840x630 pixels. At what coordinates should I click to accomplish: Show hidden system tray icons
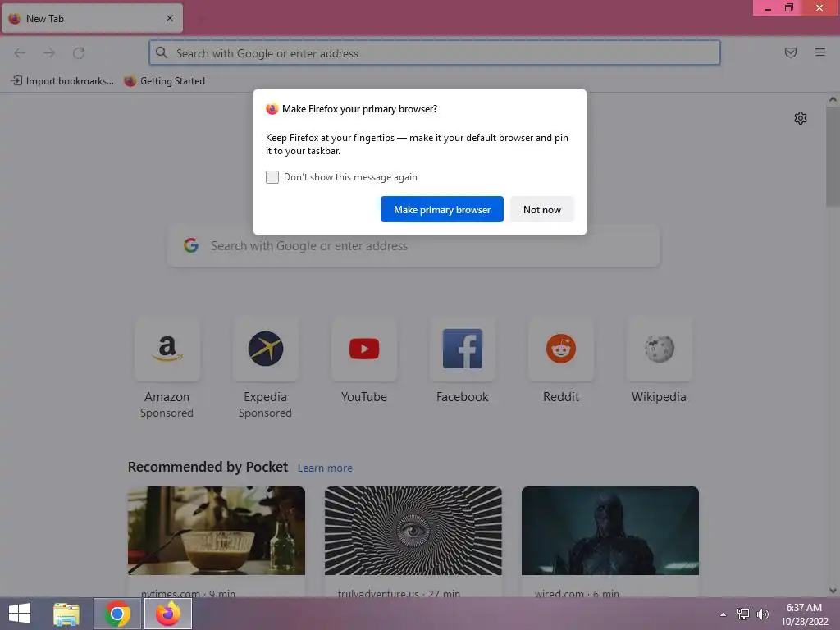pyautogui.click(x=723, y=614)
